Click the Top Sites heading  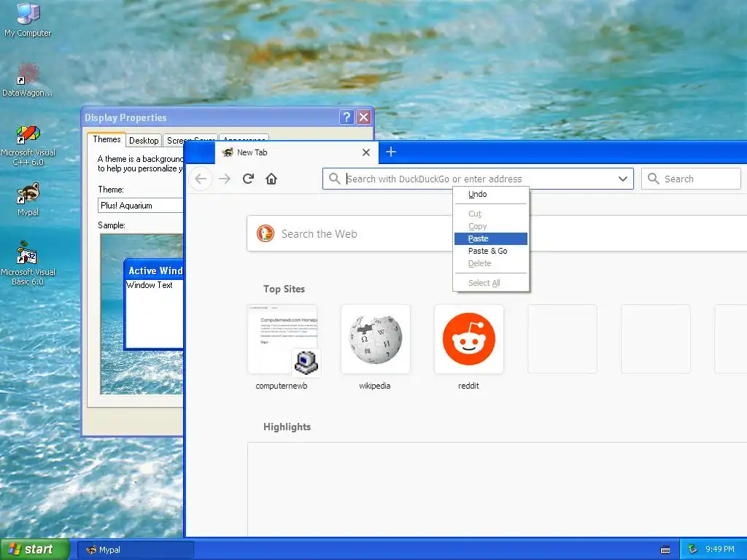284,289
